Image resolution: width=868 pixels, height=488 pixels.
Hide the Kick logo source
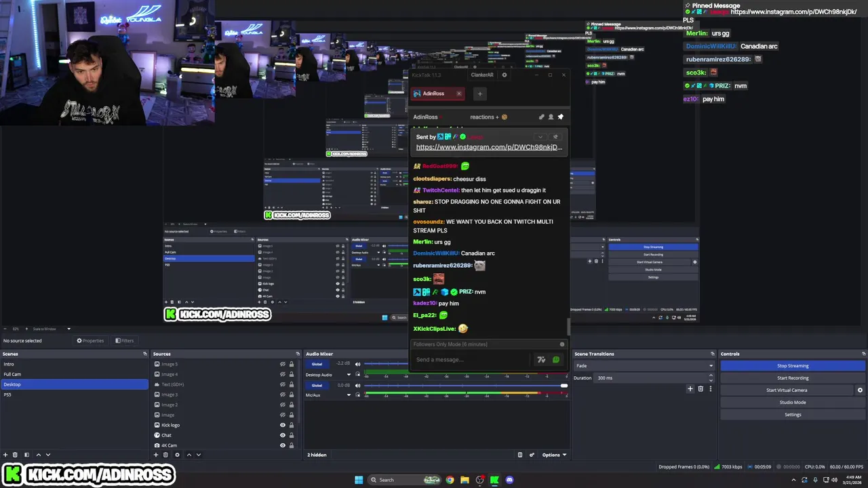283,425
